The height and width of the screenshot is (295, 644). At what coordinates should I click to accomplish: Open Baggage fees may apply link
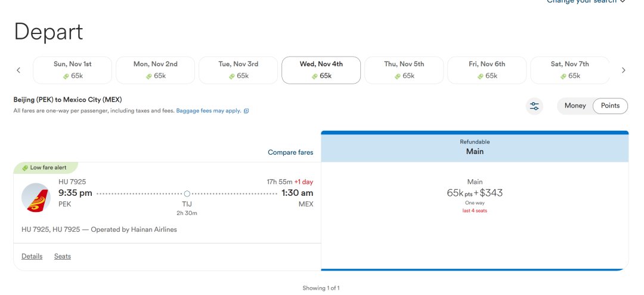pyautogui.click(x=209, y=111)
